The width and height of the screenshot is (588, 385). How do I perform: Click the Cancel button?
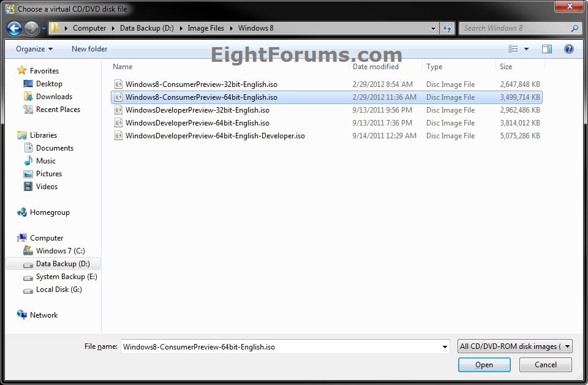[x=546, y=365]
